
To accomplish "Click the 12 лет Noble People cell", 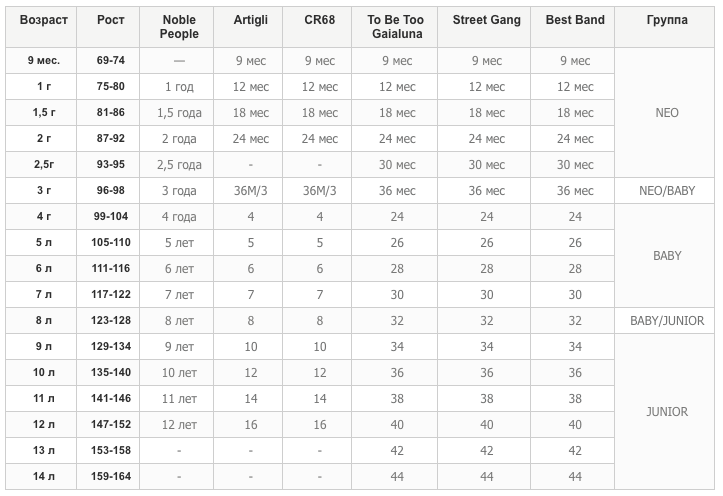I will pyautogui.click(x=180, y=425).
